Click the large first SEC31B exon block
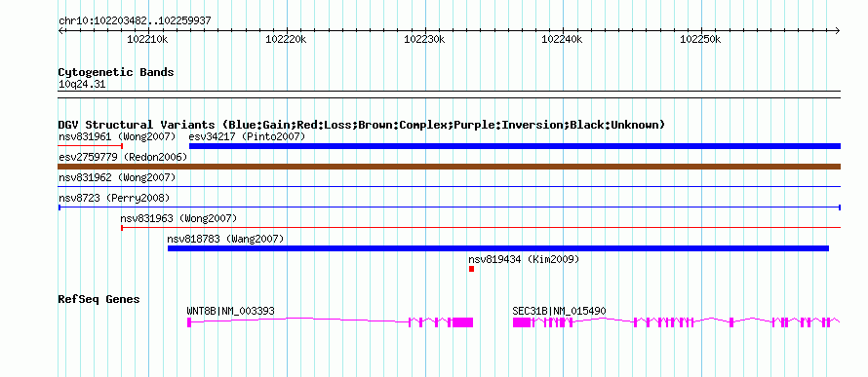 click(522, 322)
